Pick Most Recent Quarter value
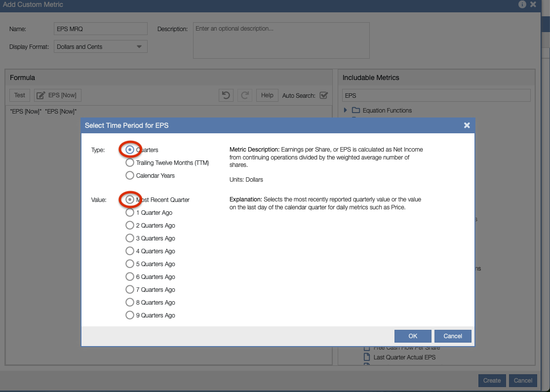This screenshot has width=550, height=392. [x=130, y=199]
